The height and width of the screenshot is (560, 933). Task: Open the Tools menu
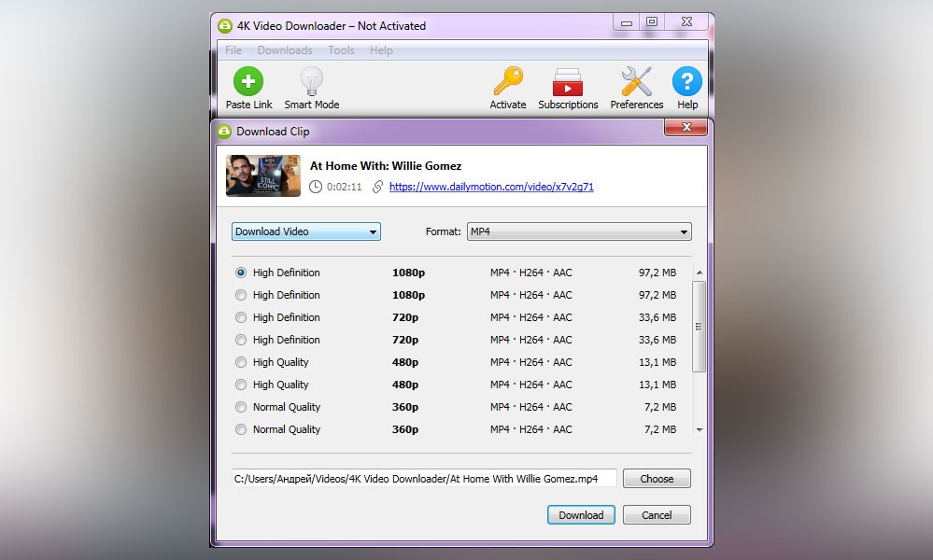click(x=341, y=50)
